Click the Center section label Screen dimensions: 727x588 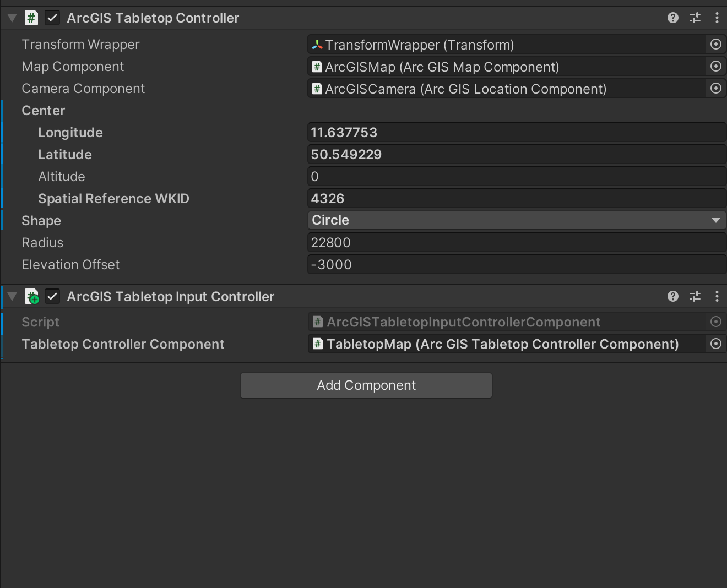[44, 111]
